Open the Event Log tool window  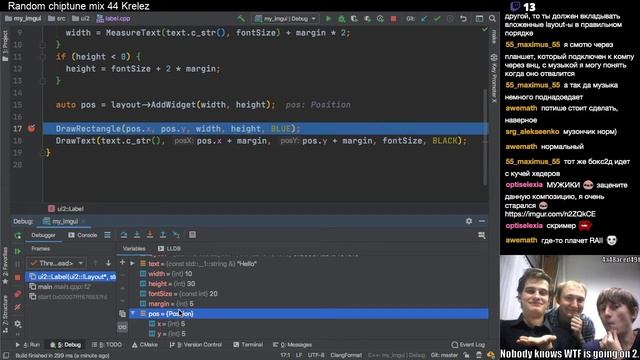tap(468, 345)
